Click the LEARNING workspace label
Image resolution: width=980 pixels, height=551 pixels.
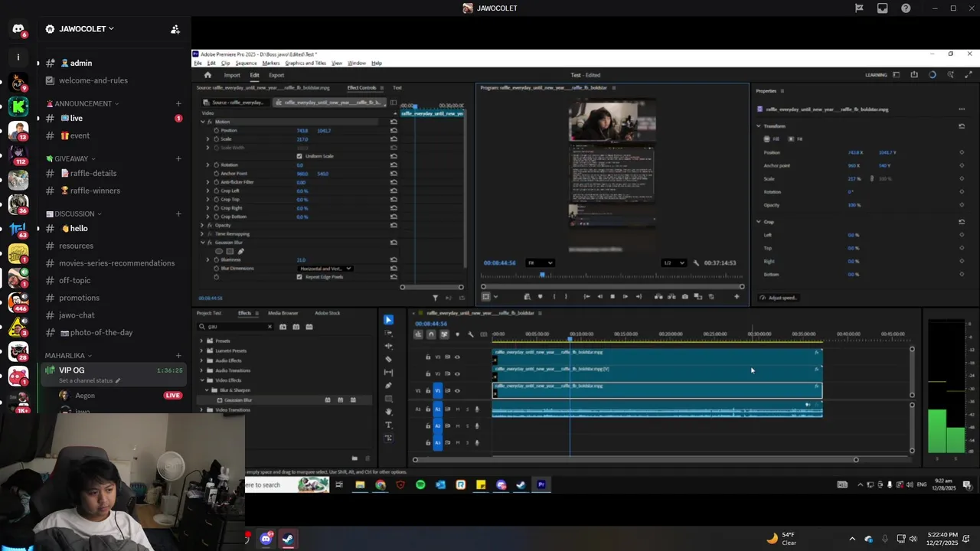(x=876, y=75)
